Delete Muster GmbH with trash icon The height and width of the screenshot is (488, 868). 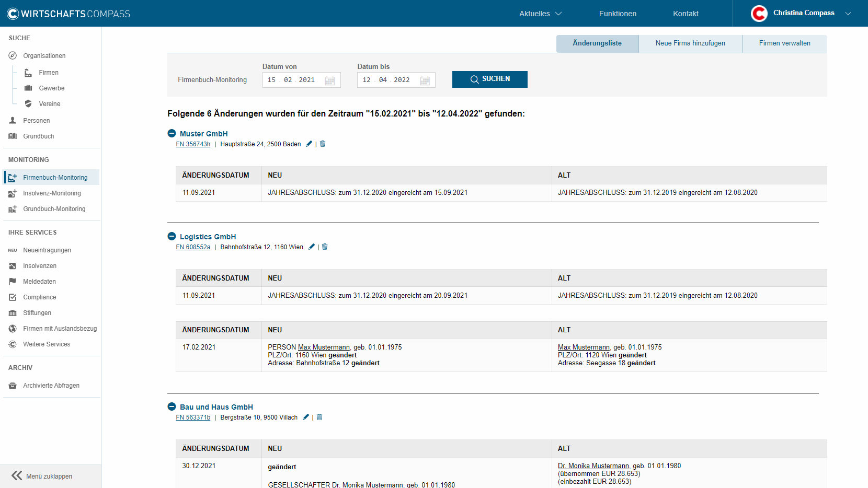tap(323, 144)
